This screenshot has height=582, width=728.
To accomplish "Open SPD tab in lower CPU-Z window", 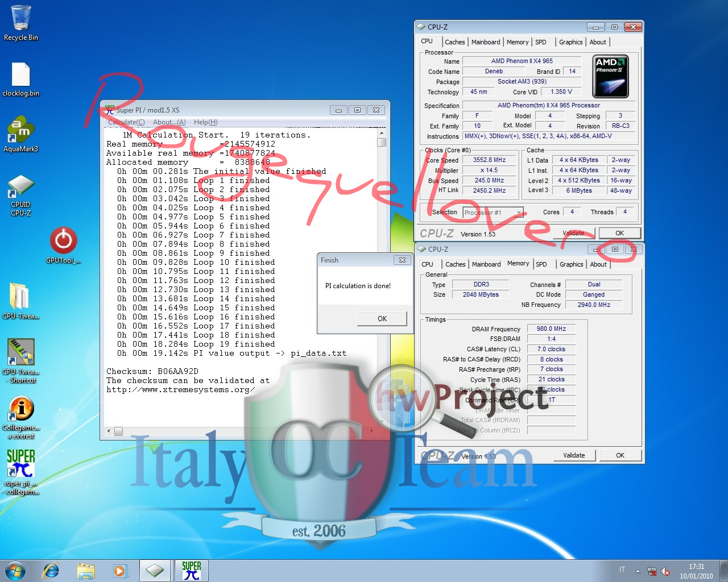I will [x=541, y=264].
